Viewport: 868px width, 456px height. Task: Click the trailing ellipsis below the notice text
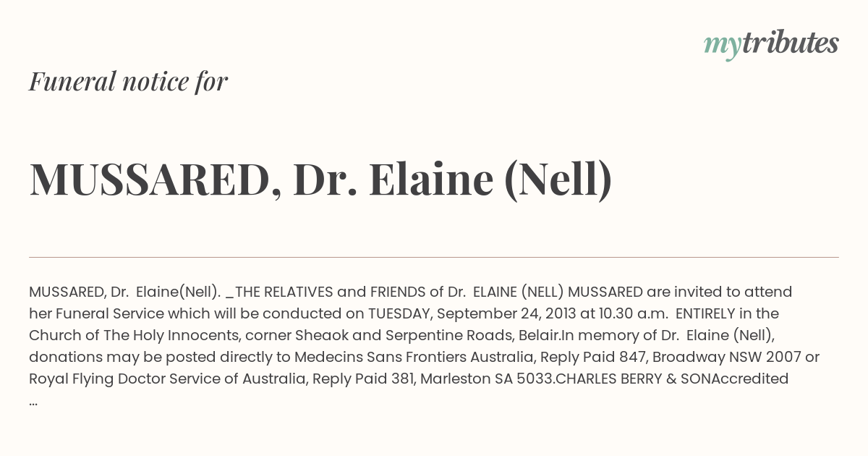(33, 402)
